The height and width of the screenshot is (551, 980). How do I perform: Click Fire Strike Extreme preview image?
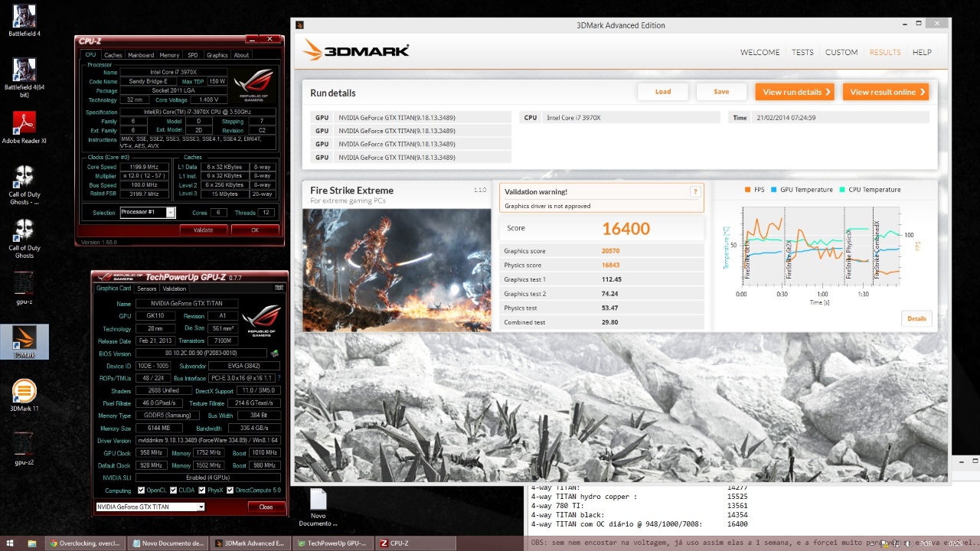pos(397,269)
